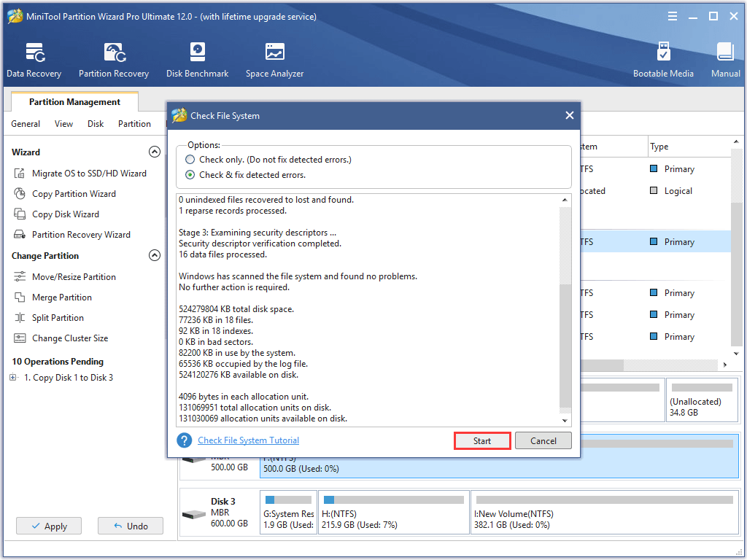Click the help question mark icon

[x=185, y=440]
